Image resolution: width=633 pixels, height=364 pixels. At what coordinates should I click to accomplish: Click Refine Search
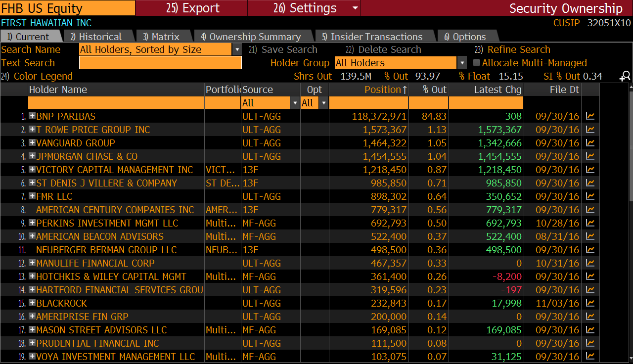(x=512, y=49)
